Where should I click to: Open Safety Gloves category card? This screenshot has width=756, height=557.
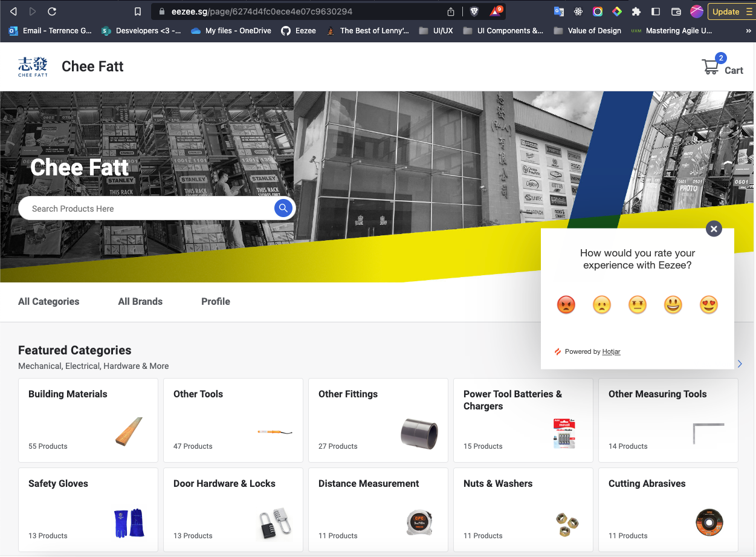pyautogui.click(x=88, y=510)
